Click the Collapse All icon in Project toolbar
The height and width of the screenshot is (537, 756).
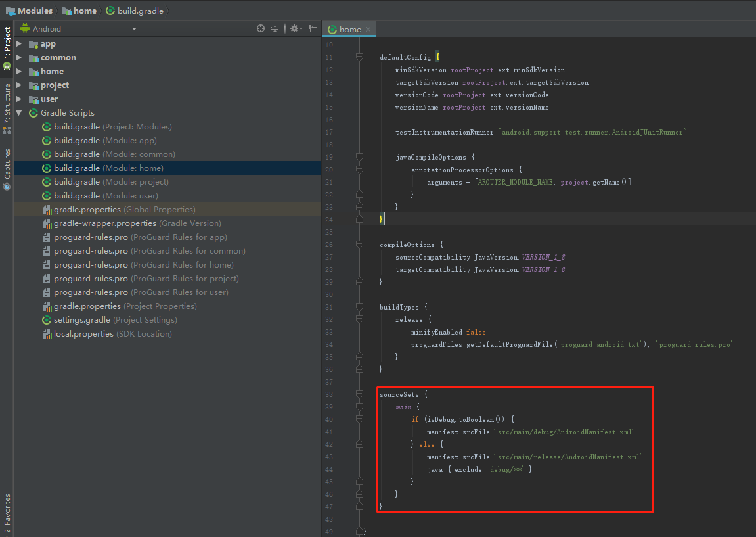[x=275, y=28]
